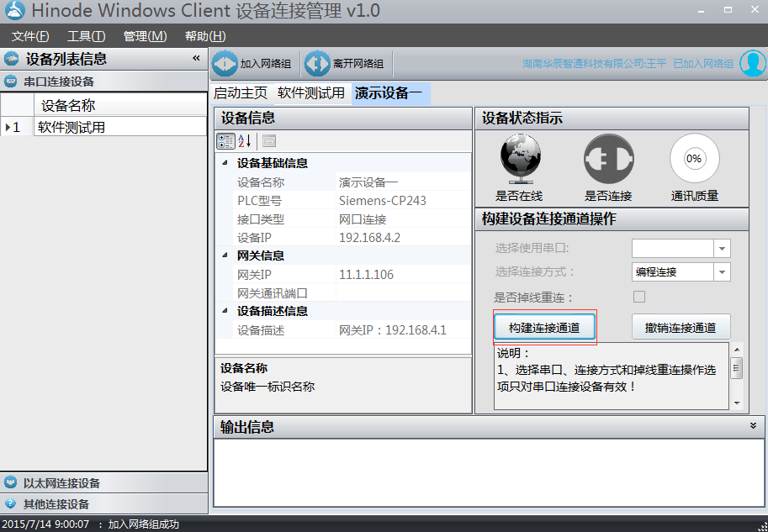Click the 撤销连接通道 button
Viewport: 768px width, 532px height.
point(681,327)
